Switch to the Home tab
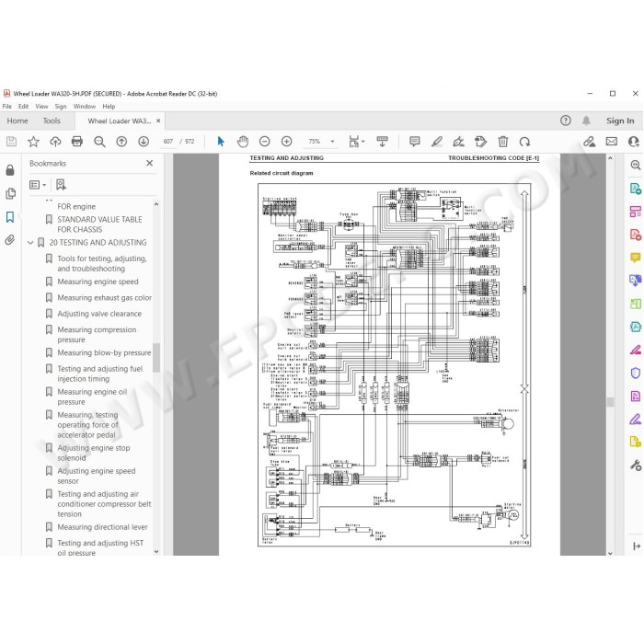Image resolution: width=644 pixels, height=644 pixels. pos(17,121)
